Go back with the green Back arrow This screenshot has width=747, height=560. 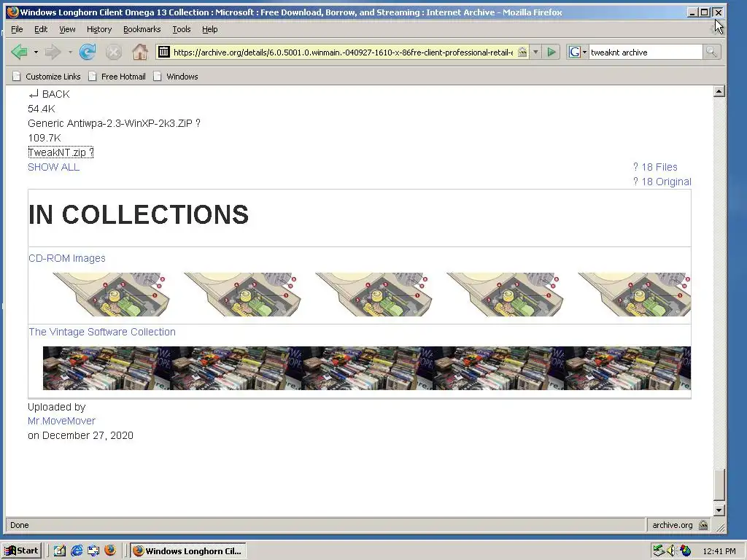tap(20, 52)
